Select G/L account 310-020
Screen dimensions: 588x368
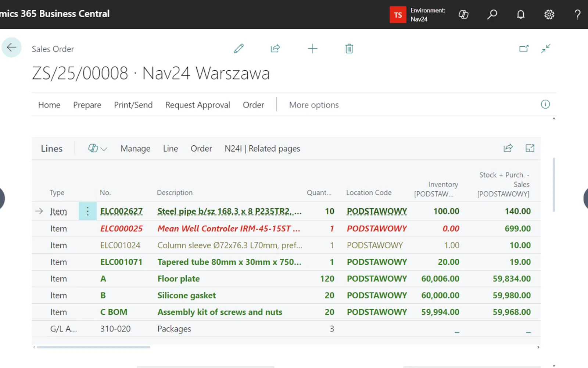coord(115,329)
